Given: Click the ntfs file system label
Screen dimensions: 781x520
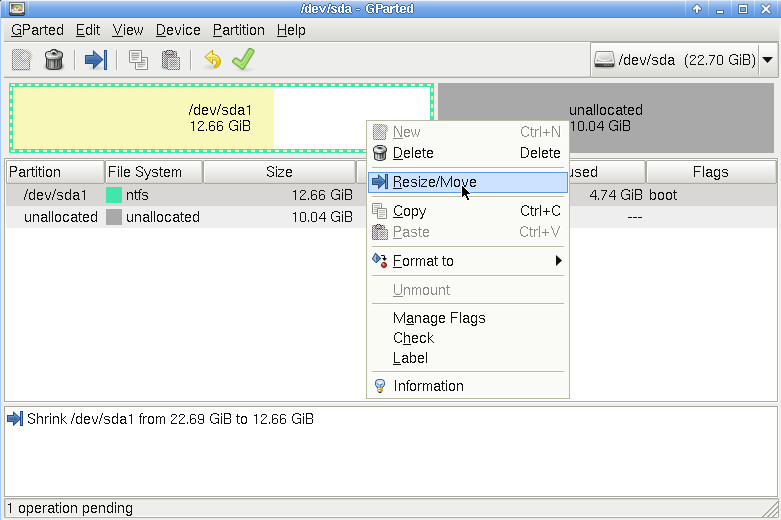Looking at the screenshot, I should [x=137, y=195].
